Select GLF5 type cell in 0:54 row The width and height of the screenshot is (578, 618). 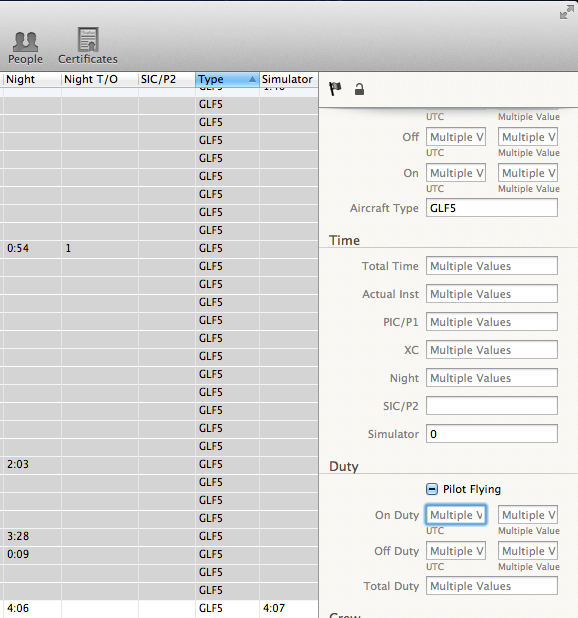[x=227, y=248]
